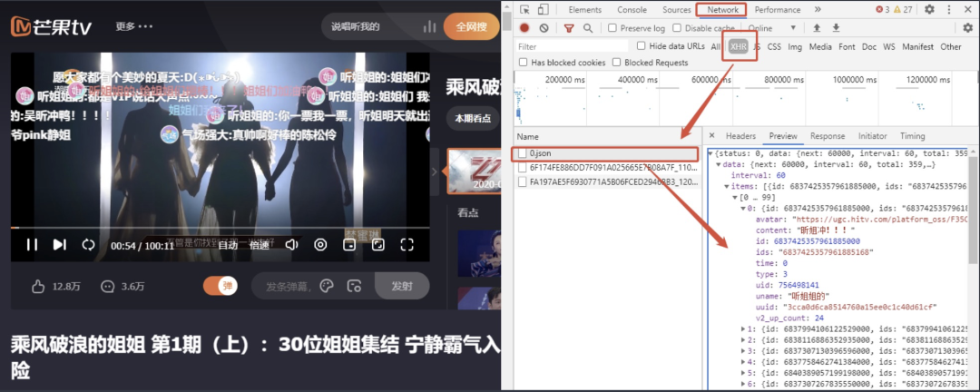Check the Has blocked cookies checkbox
The image size is (980, 392).
coord(524,63)
